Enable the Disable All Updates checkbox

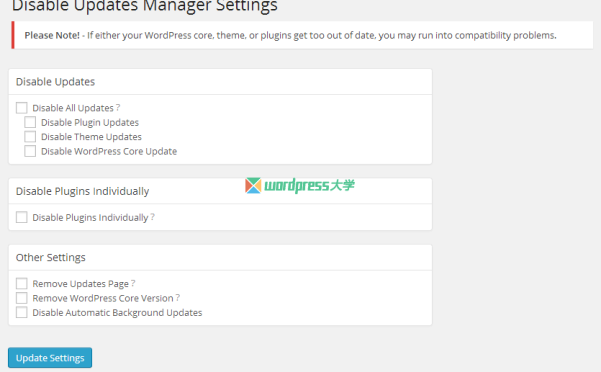click(x=21, y=108)
